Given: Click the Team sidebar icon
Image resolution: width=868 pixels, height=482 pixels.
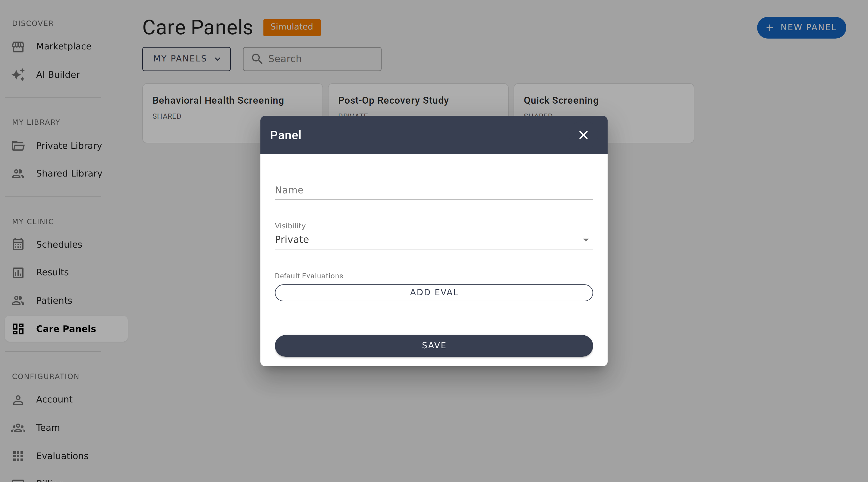Looking at the screenshot, I should 18,428.
